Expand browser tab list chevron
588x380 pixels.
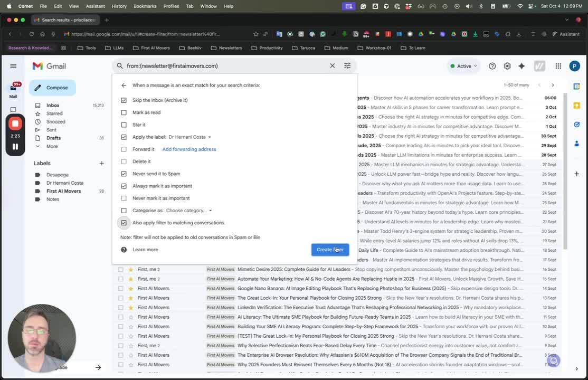pyautogui.click(x=567, y=20)
